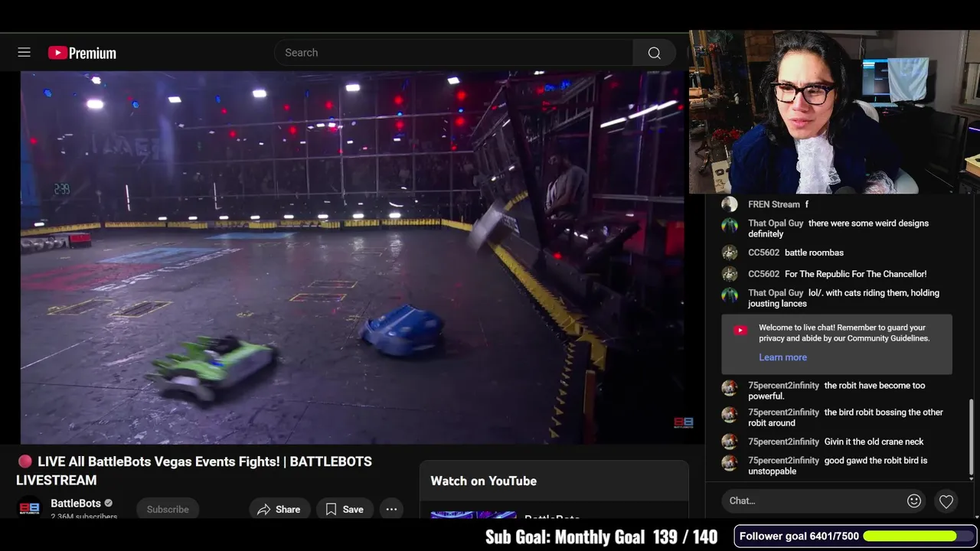Click the chat scrollbar thumb
980x551 pixels.
(x=972, y=435)
